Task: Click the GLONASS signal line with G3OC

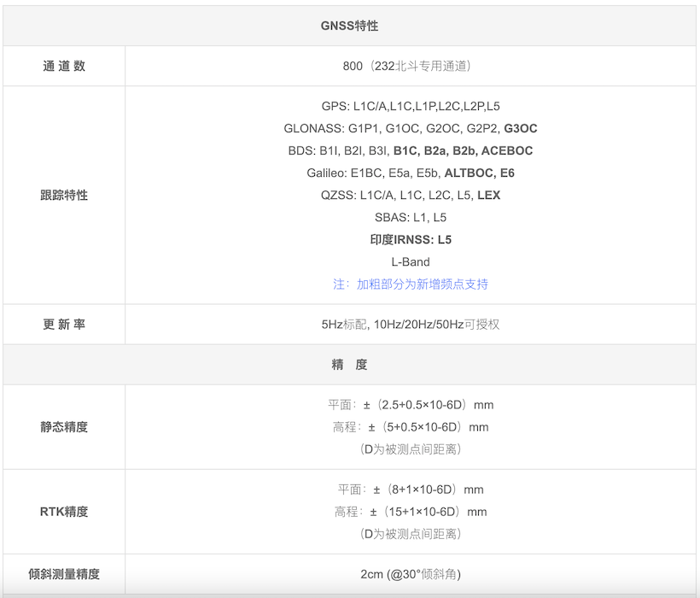Action: (411, 129)
